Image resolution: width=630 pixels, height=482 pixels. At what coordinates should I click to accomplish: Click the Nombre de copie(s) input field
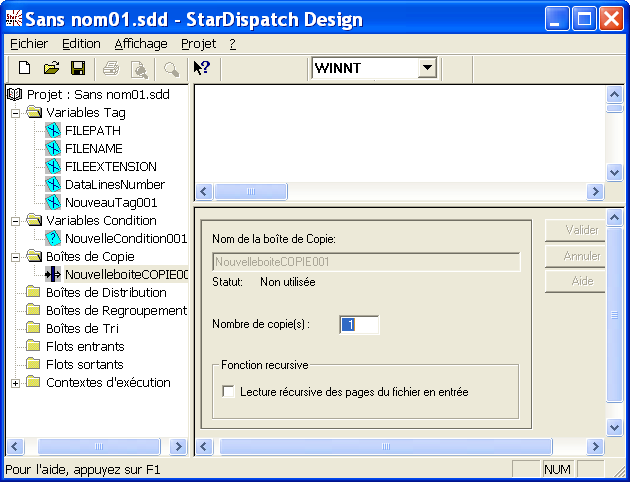[x=359, y=324]
